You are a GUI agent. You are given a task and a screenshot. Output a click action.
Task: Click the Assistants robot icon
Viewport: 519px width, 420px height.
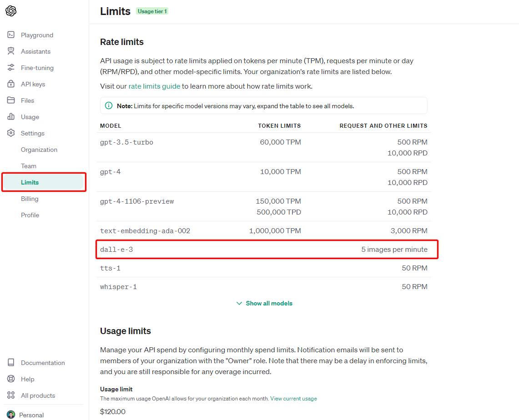click(x=11, y=51)
